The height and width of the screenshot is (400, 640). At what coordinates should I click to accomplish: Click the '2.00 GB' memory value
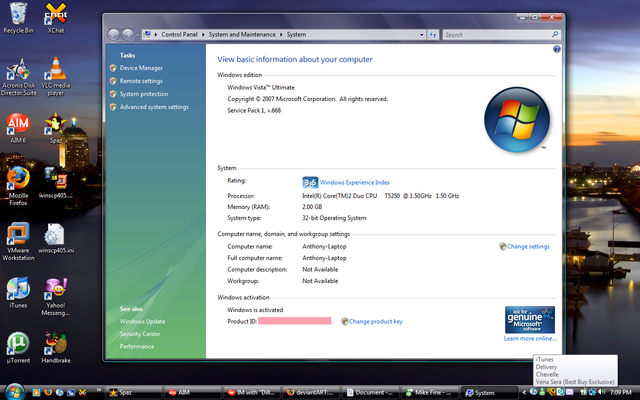click(312, 207)
